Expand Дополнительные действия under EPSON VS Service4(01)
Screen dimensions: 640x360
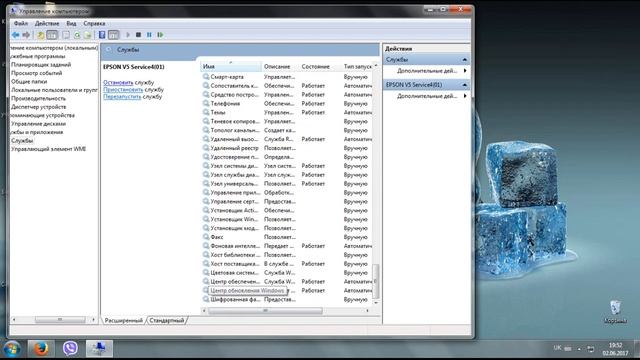click(x=427, y=96)
